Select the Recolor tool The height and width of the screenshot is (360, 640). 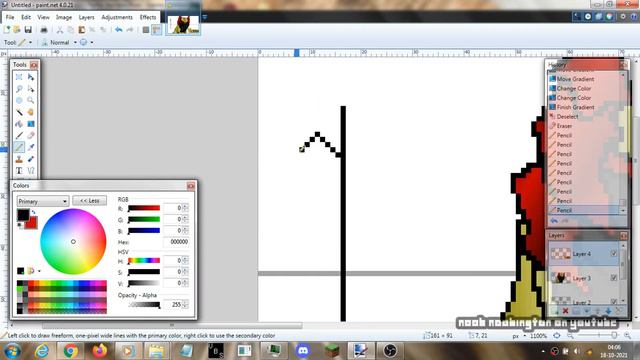tap(31, 159)
